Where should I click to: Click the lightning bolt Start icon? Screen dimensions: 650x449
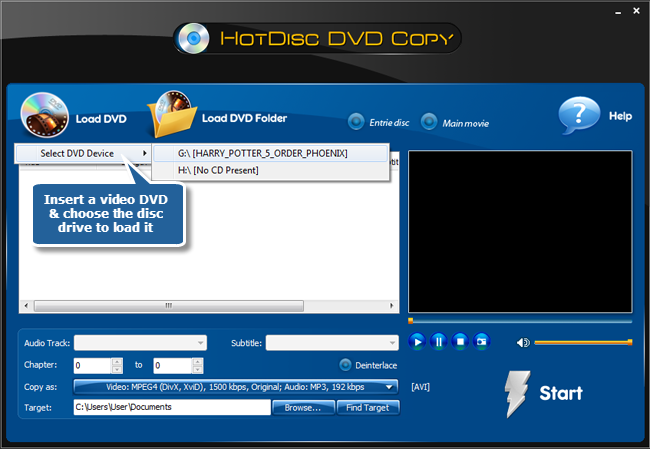(x=517, y=393)
